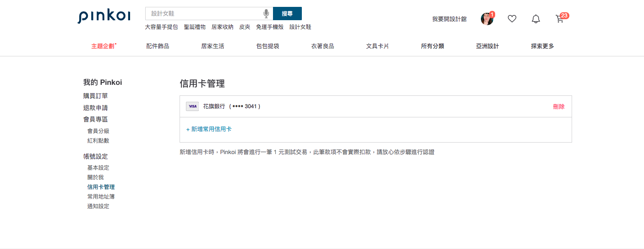Delete the 花旗銀行 card with 刪除
Image resolution: width=644 pixels, height=249 pixels.
(x=559, y=106)
